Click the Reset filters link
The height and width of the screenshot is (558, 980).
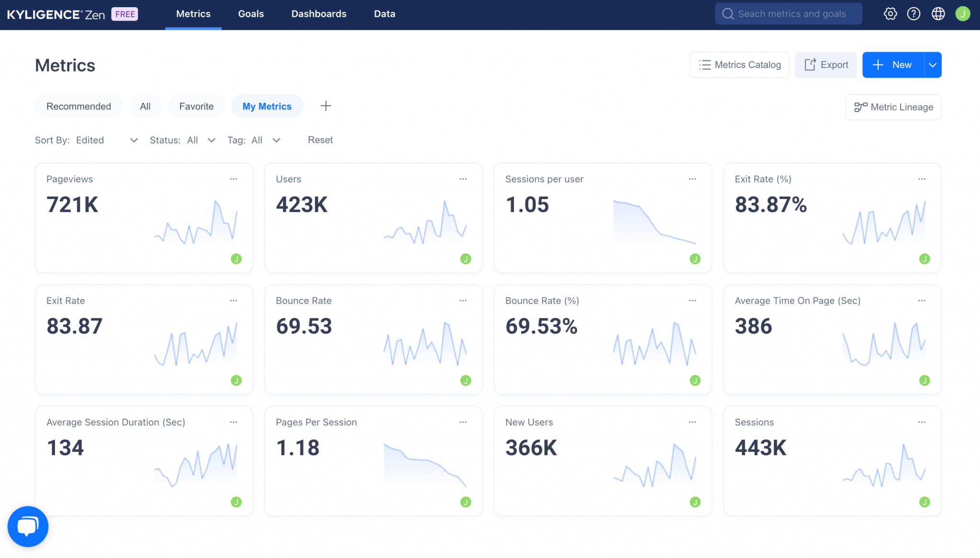pos(320,140)
